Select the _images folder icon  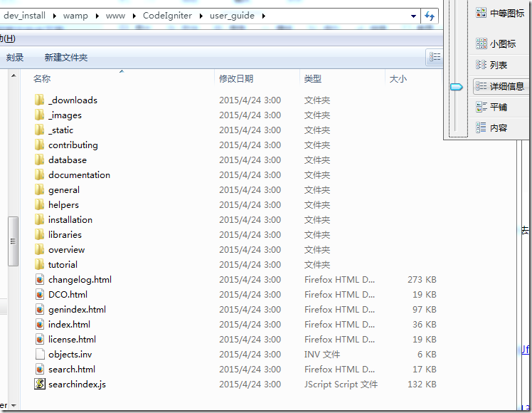tap(39, 115)
